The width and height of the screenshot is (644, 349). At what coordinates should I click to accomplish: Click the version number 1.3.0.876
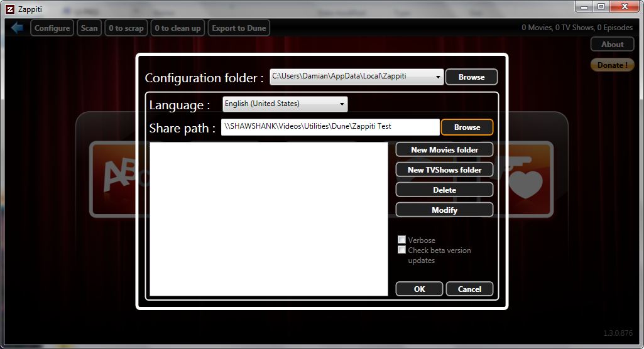coord(618,333)
